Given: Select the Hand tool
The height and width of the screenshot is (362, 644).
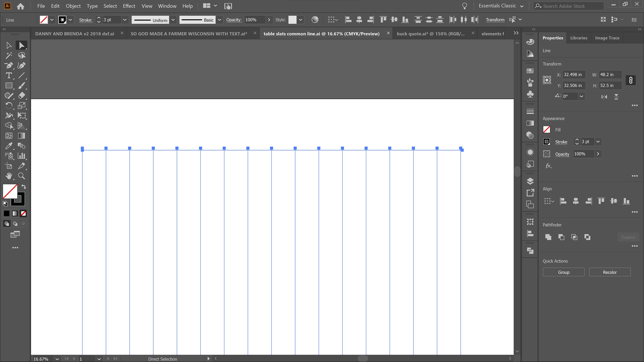Looking at the screenshot, I should pyautogui.click(x=9, y=176).
